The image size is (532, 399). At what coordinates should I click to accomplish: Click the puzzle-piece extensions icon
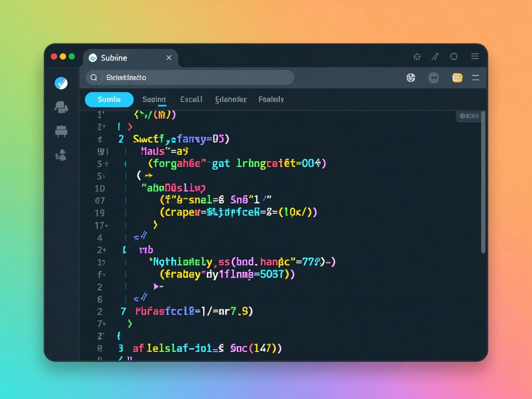(417, 57)
